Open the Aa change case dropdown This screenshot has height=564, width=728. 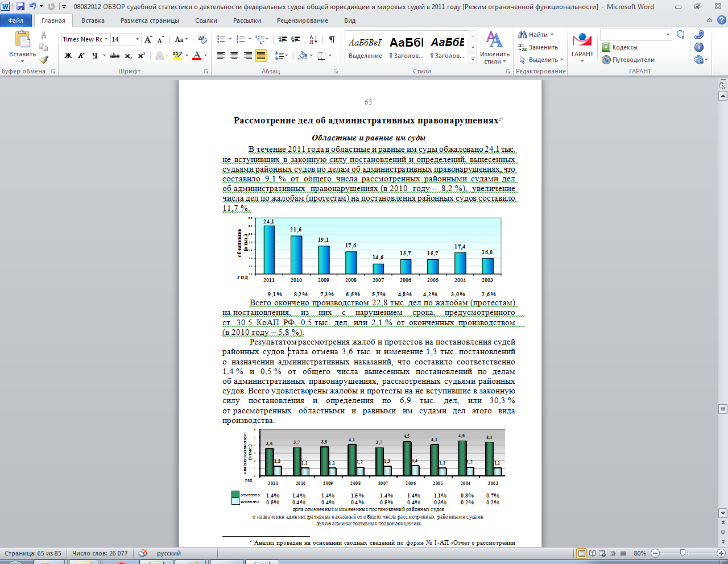181,39
